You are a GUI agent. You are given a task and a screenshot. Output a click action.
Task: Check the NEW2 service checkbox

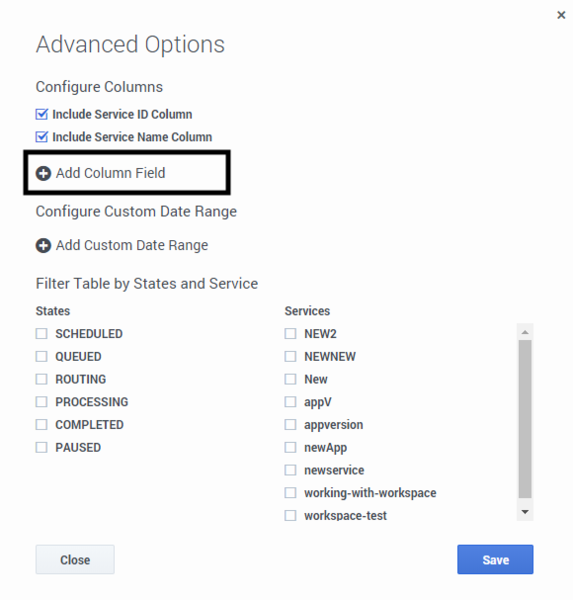pyautogui.click(x=291, y=334)
